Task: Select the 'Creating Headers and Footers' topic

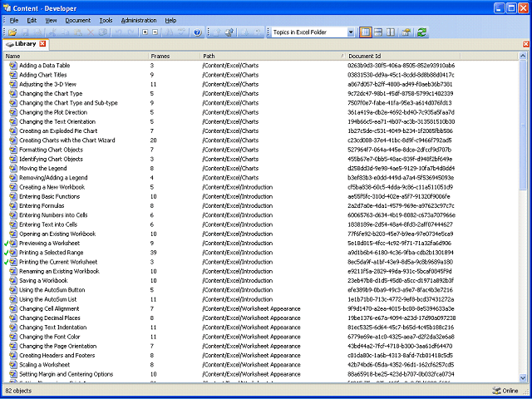Action: point(57,356)
